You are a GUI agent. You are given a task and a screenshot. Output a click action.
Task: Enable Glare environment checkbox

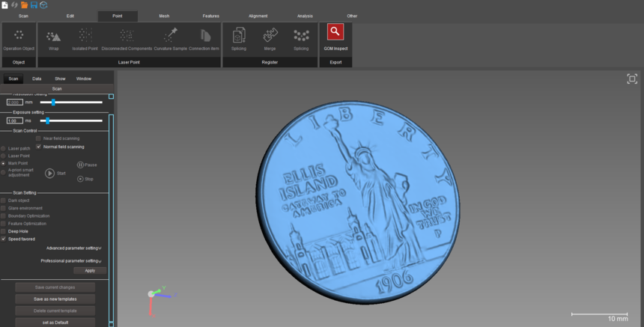3,208
